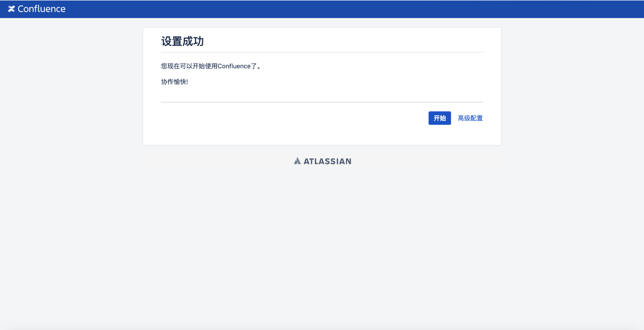Click the 协作愉快 greeting text
The height and width of the screenshot is (330, 644).
coord(174,82)
